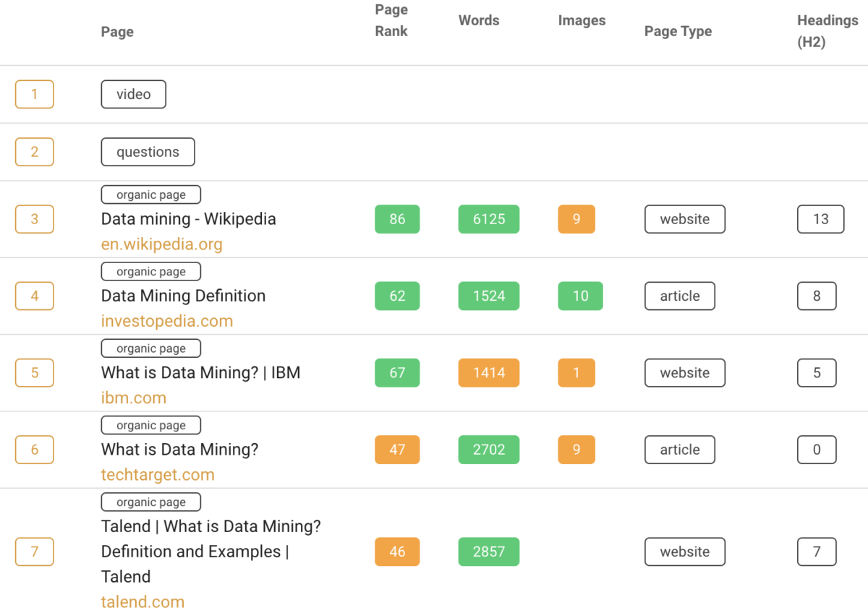Select position number 7 badge
868x613 pixels.
[x=35, y=552]
